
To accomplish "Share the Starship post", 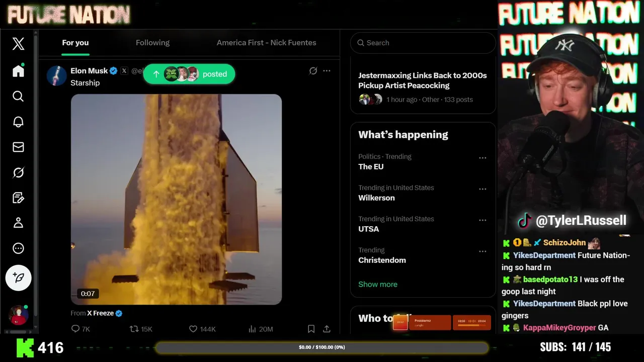I will tap(327, 329).
